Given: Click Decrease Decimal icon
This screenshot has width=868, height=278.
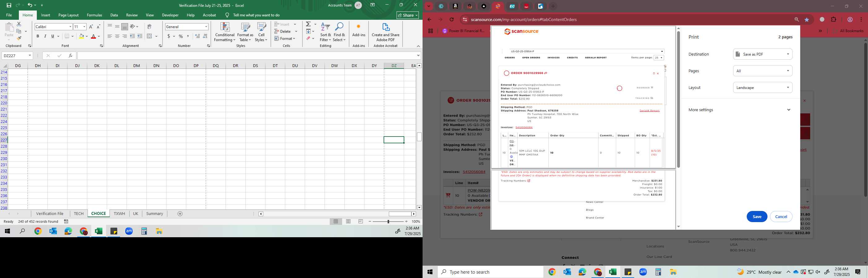Looking at the screenshot, I should pyautogui.click(x=205, y=36).
